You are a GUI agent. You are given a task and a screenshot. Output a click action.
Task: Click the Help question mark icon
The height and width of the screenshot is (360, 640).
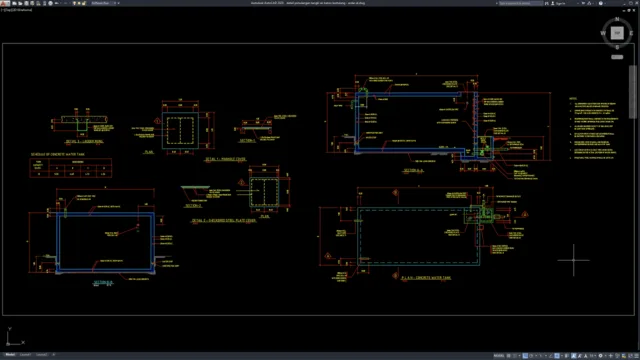click(x=601, y=3)
